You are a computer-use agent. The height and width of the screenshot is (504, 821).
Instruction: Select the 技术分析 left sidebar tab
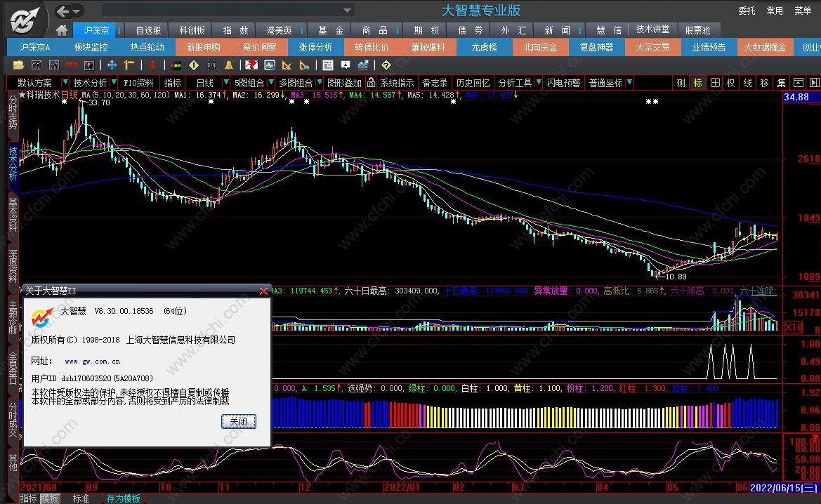tap(13, 164)
